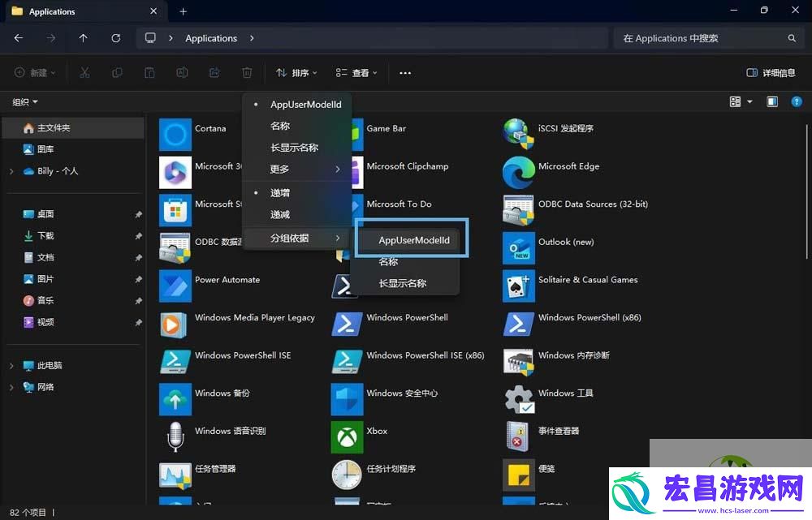Screen dimensions: 812x520
Task: Select 主文件夹 in navigation pane
Action: [73, 128]
